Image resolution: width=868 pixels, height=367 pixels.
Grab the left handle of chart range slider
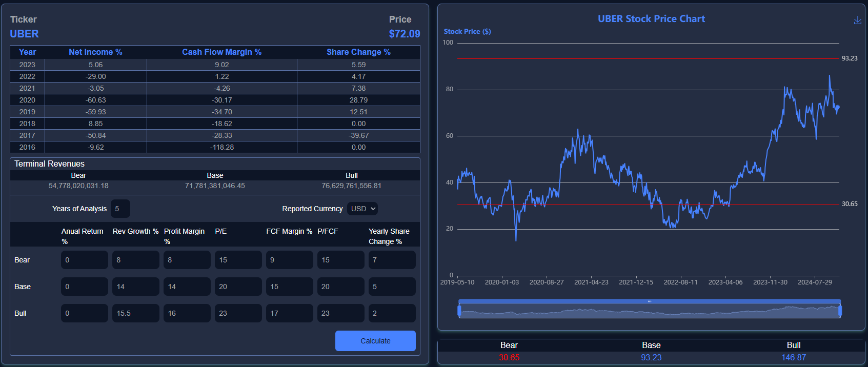coord(459,311)
